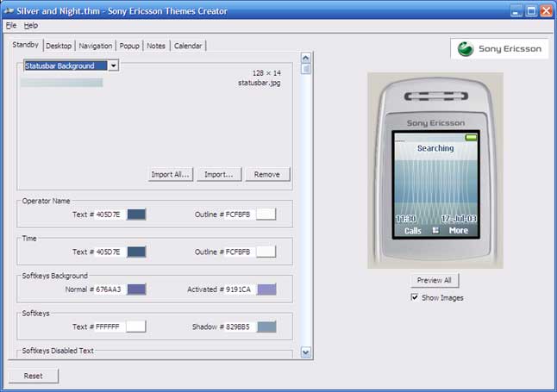Pick Operator Name outline color swatch
The width and height of the screenshot is (557, 392).
pos(266,215)
